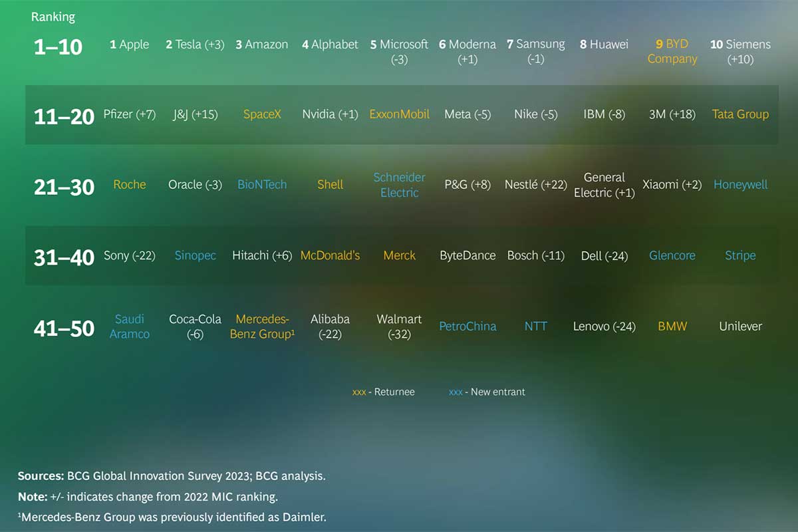798x532 pixels.
Task: Click "1 Apple" in the top row
Action: tap(130, 45)
